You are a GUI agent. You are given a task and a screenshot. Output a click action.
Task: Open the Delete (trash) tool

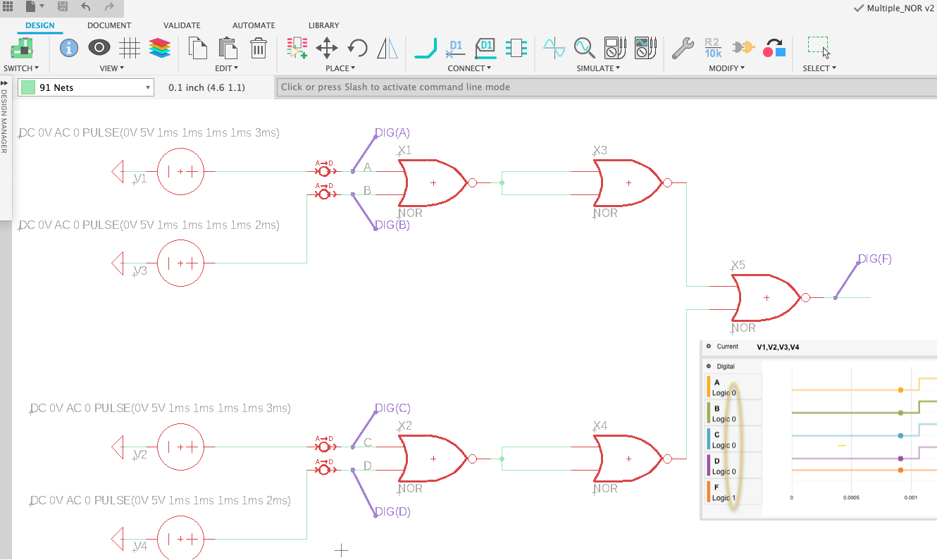point(259,48)
